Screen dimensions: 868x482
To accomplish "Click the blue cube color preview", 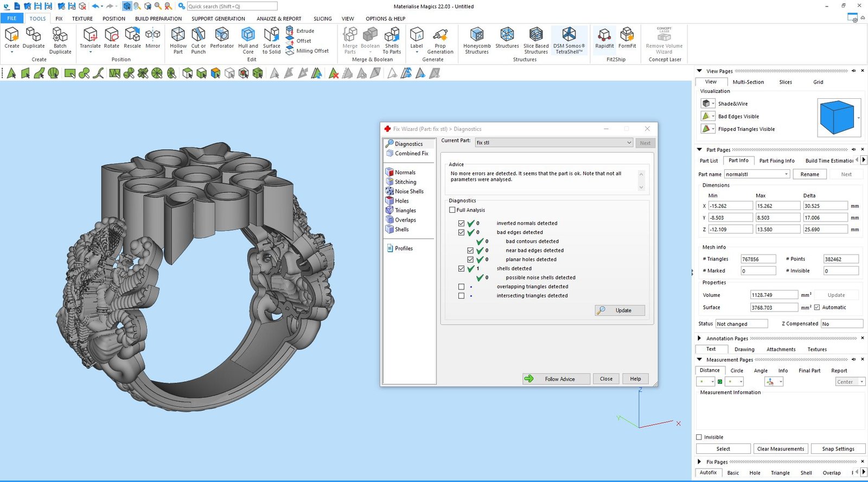I will click(837, 117).
